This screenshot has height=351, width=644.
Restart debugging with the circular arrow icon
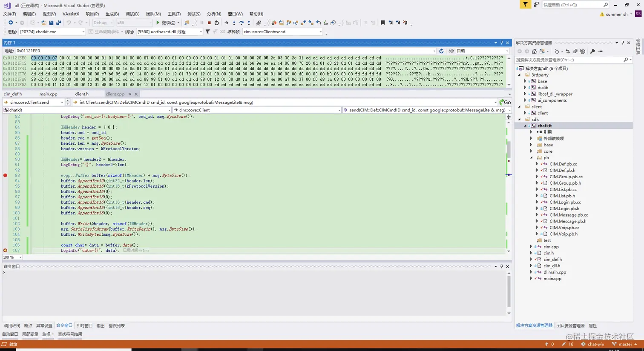tap(216, 23)
